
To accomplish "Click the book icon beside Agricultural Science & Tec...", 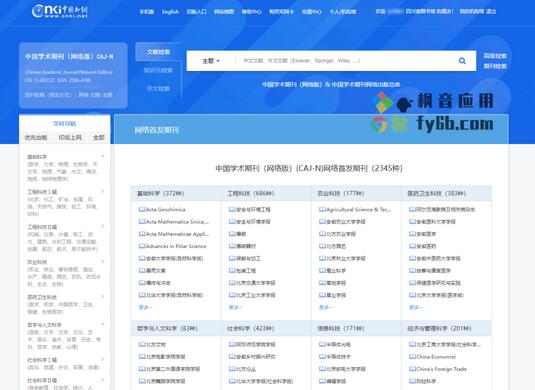I will 322,210.
